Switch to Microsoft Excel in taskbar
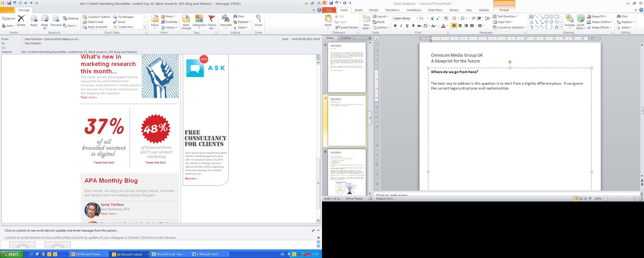The image size is (644, 258). click(170, 254)
